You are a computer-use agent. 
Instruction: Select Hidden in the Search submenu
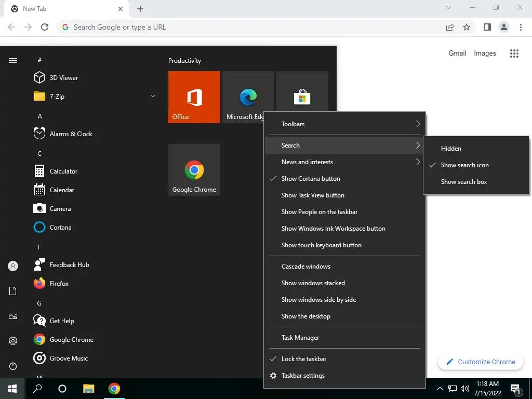pos(476,148)
